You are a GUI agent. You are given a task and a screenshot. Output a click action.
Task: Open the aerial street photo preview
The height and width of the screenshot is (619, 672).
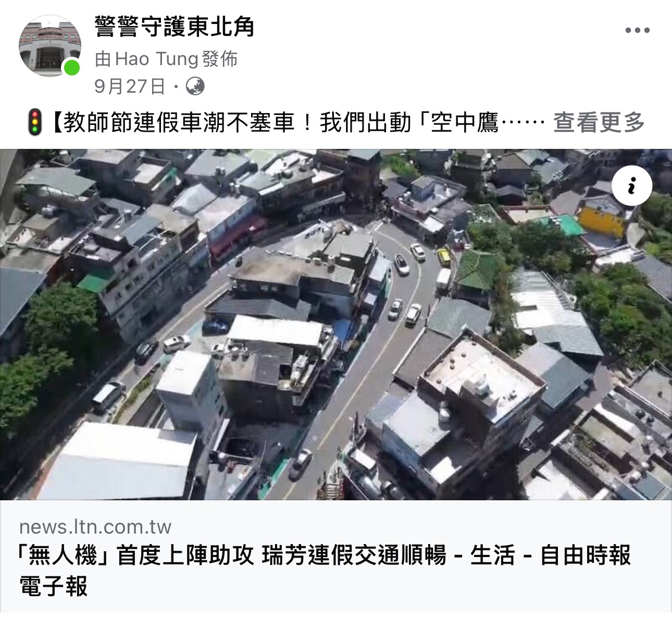coord(336,324)
